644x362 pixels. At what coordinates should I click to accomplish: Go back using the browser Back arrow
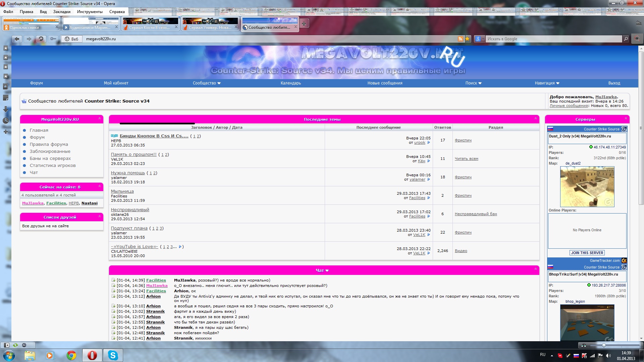tap(17, 39)
